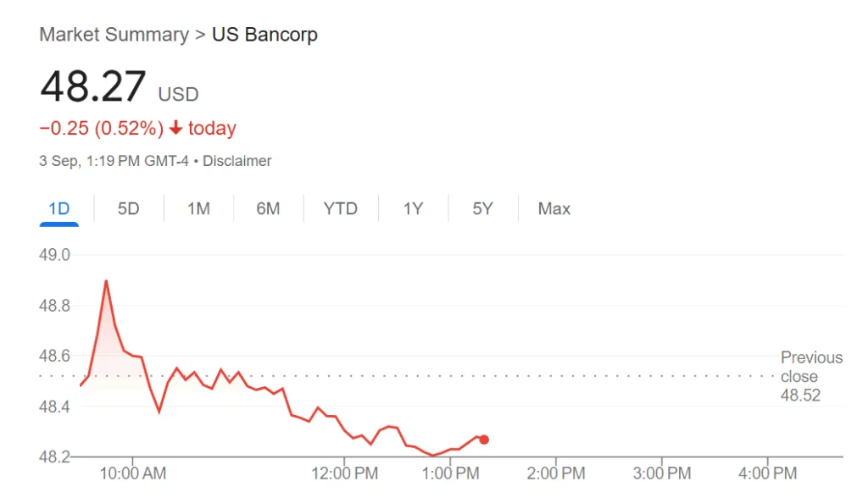Click the US Bancorp title
The width and height of the screenshot is (868, 498).
(x=264, y=35)
